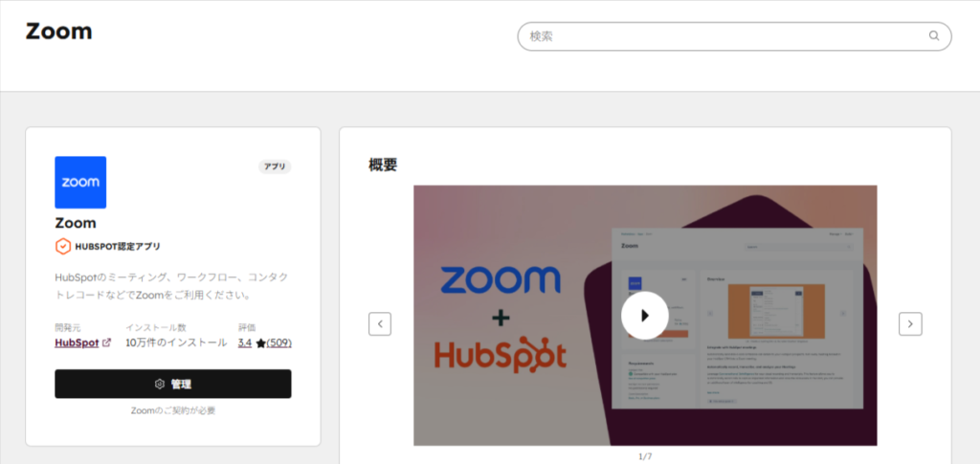This screenshot has height=464, width=980.
Task: Click the external link icon beside HubSpot
Action: click(x=107, y=342)
